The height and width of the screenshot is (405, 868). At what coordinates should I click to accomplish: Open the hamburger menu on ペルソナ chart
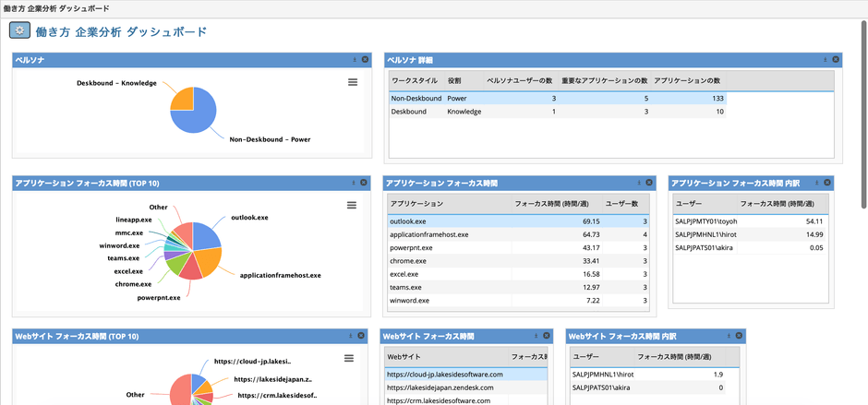tap(352, 83)
